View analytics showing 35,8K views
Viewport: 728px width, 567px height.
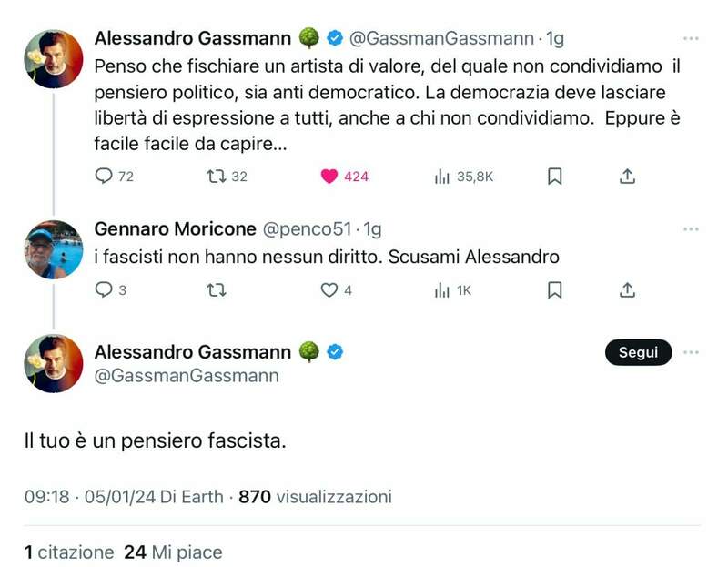(x=443, y=177)
